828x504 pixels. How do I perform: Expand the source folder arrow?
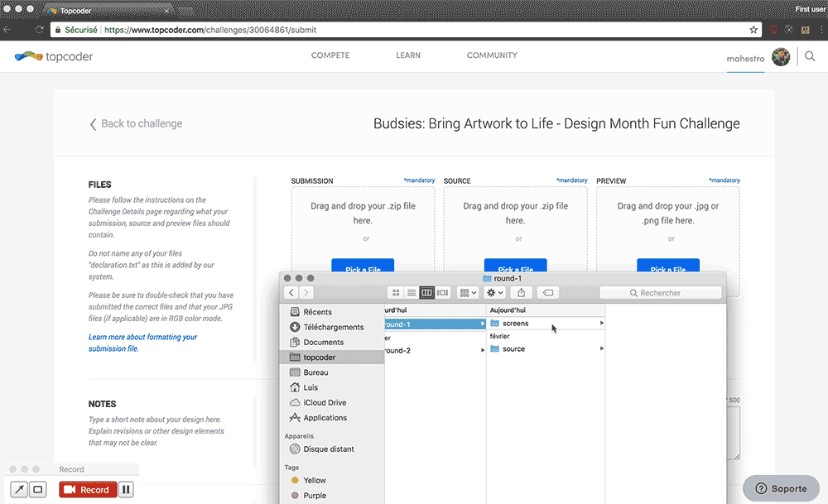pyautogui.click(x=601, y=349)
